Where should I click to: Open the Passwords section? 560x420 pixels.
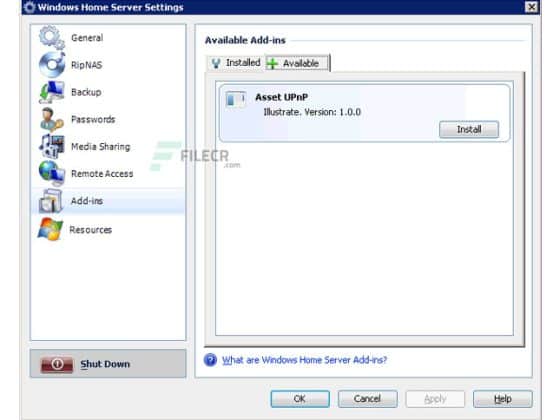pyautogui.click(x=93, y=119)
